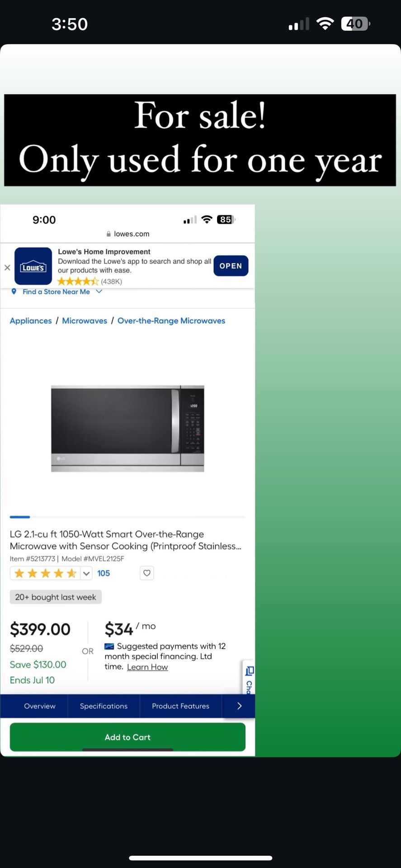Image resolution: width=401 pixels, height=868 pixels.
Task: Open the Lowe's app via OPEN button
Action: (x=231, y=266)
